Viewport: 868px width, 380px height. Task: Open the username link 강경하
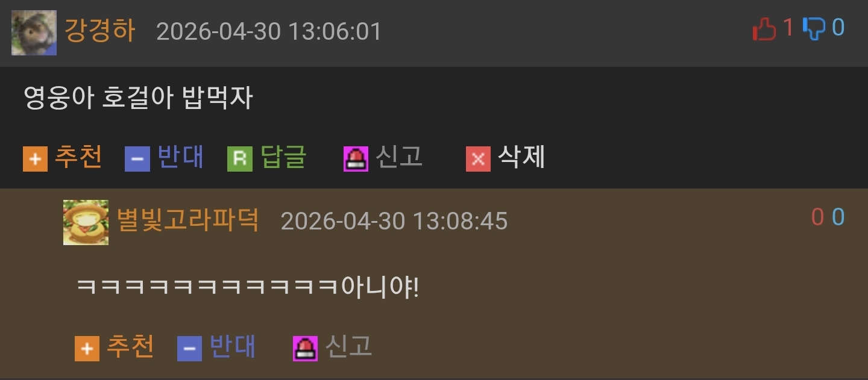100,30
